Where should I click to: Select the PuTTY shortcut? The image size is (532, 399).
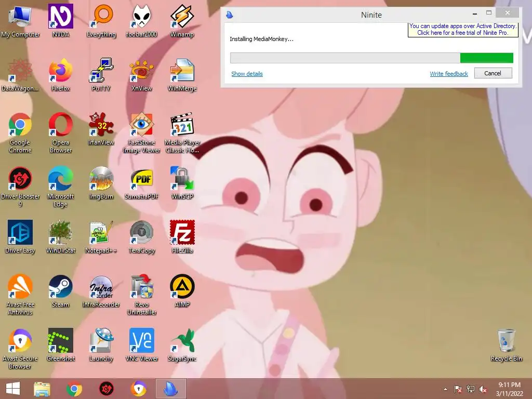coord(101,75)
